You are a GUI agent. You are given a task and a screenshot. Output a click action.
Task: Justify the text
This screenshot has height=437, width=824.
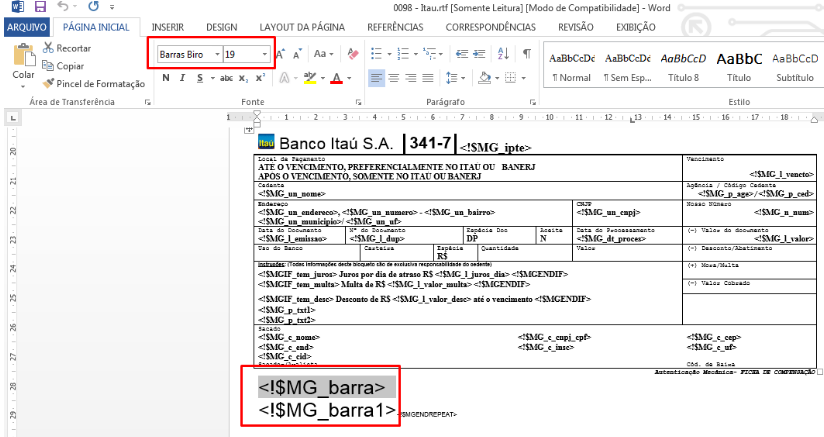coord(428,78)
